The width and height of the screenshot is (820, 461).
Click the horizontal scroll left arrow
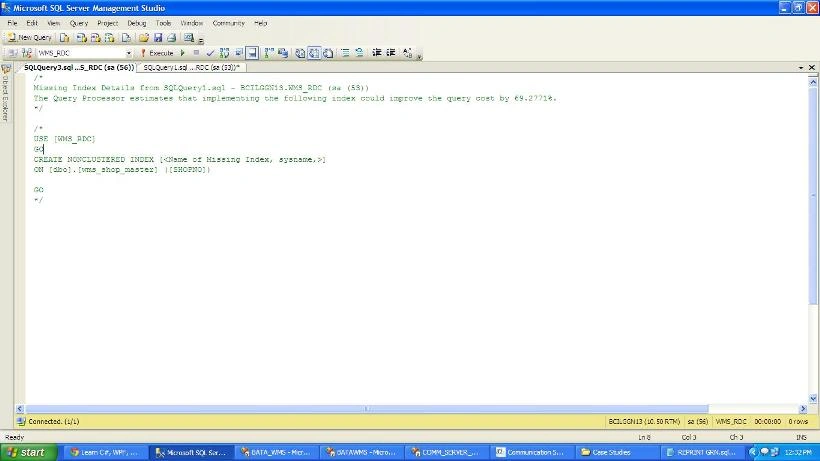coord(20,409)
